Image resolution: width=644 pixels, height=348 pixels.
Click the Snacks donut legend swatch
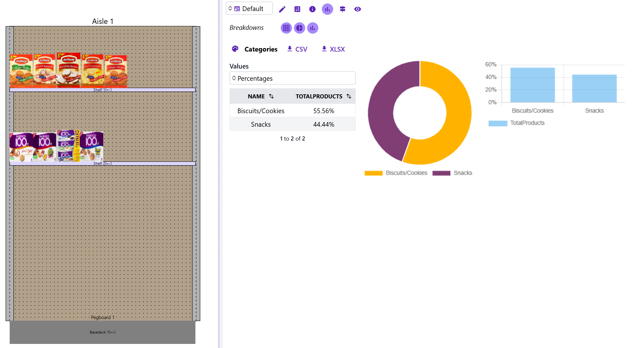coord(441,173)
